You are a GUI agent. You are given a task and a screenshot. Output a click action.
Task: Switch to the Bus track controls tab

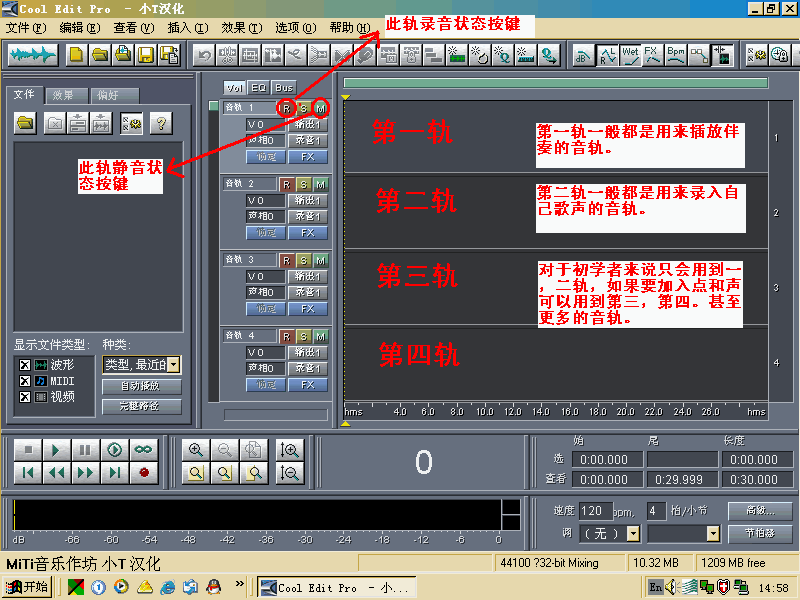284,88
